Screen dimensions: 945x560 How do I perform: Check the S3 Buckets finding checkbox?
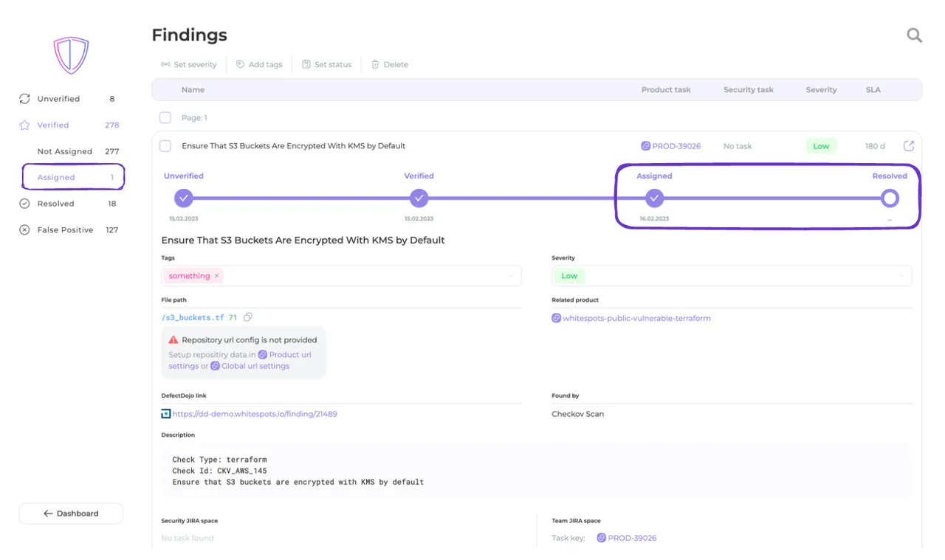point(165,146)
